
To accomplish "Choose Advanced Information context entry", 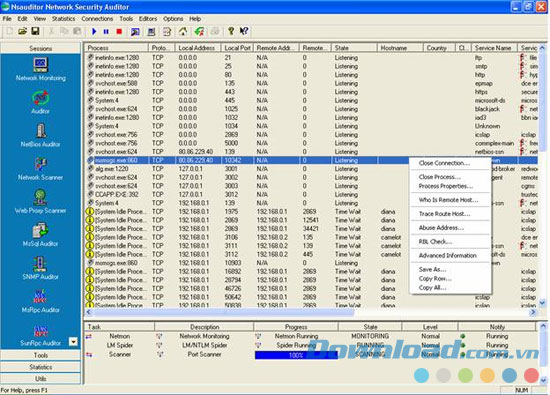I will (450, 255).
